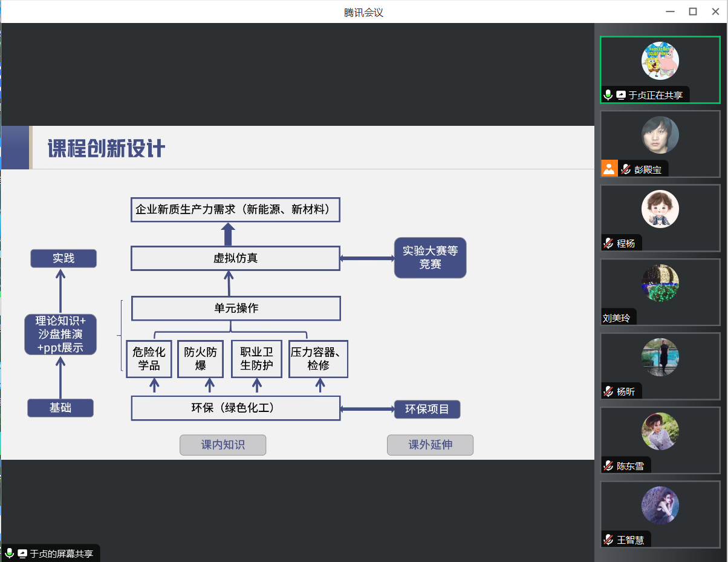Viewport: 728px width, 562px height.
Task: Click the share icon in 于贞的屏幕共享 label
Action: tap(22, 553)
